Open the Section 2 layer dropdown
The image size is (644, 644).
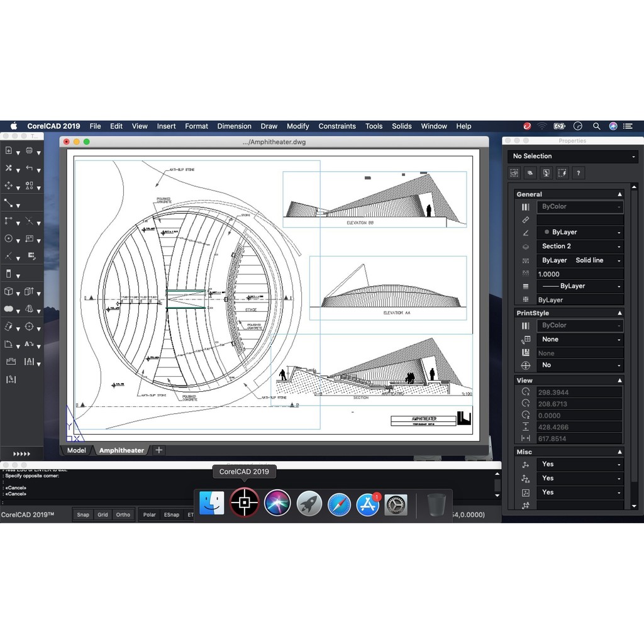pyautogui.click(x=579, y=247)
